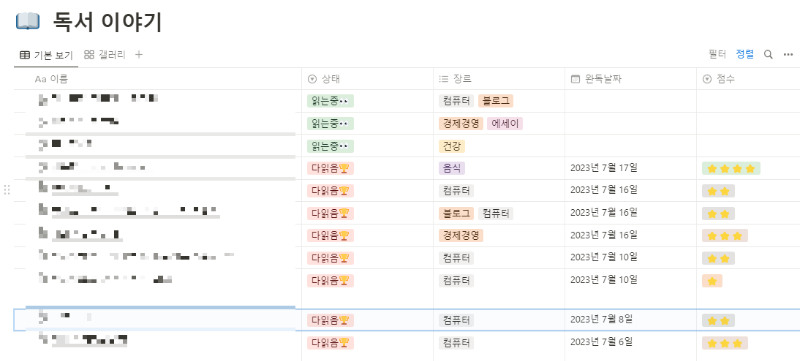800x361 pixels.
Task: Click the three-star rating in 경제경영 row
Action: pos(724,236)
